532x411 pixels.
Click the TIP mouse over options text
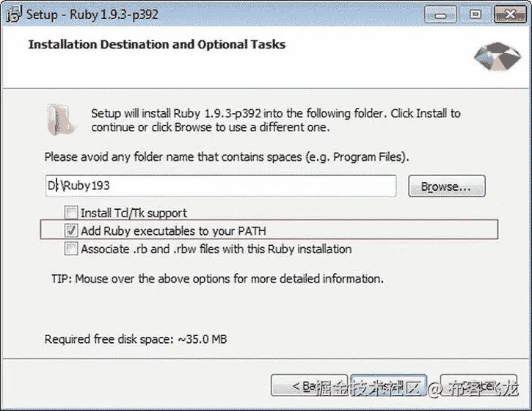(217, 279)
